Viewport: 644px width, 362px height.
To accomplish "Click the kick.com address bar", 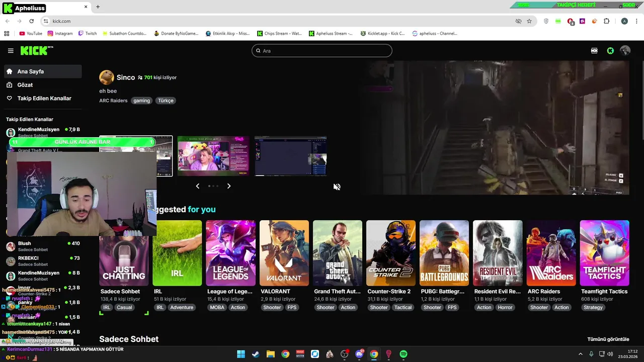I will tap(282, 21).
